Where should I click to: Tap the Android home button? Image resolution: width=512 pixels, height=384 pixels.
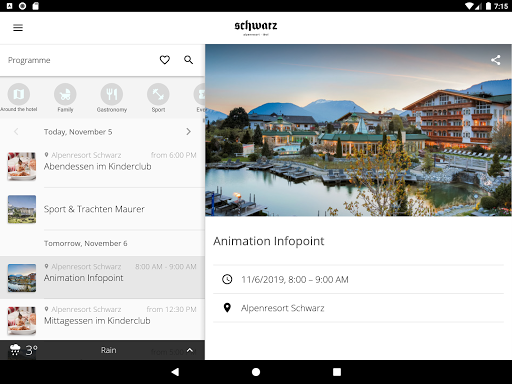coord(256,372)
